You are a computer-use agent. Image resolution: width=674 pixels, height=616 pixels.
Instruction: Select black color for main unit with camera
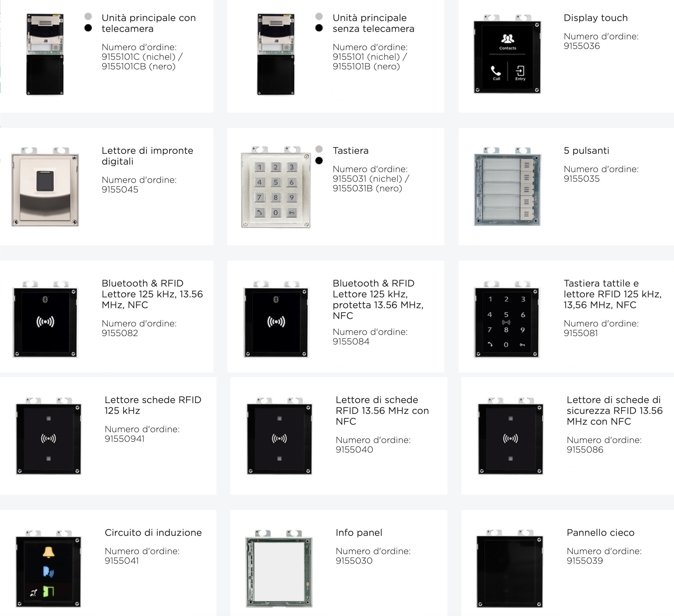(x=88, y=28)
